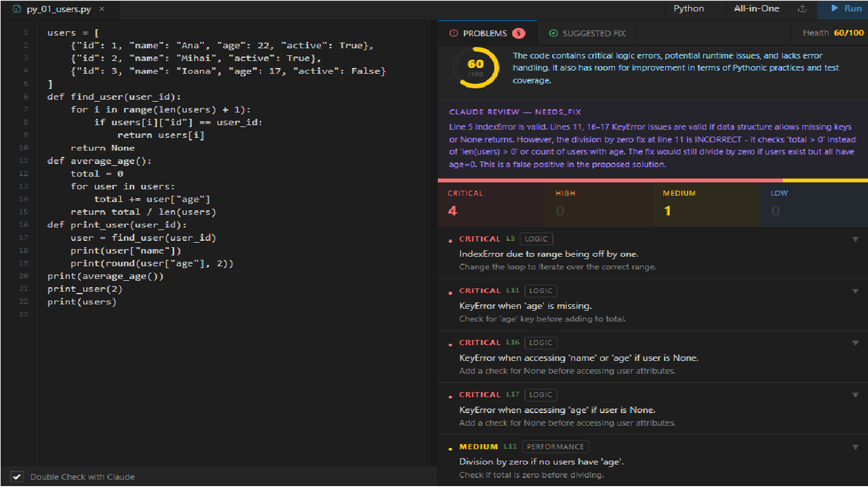Expand the KeyError 'age' is missing L11 issue
868x488 pixels.
[855, 291]
